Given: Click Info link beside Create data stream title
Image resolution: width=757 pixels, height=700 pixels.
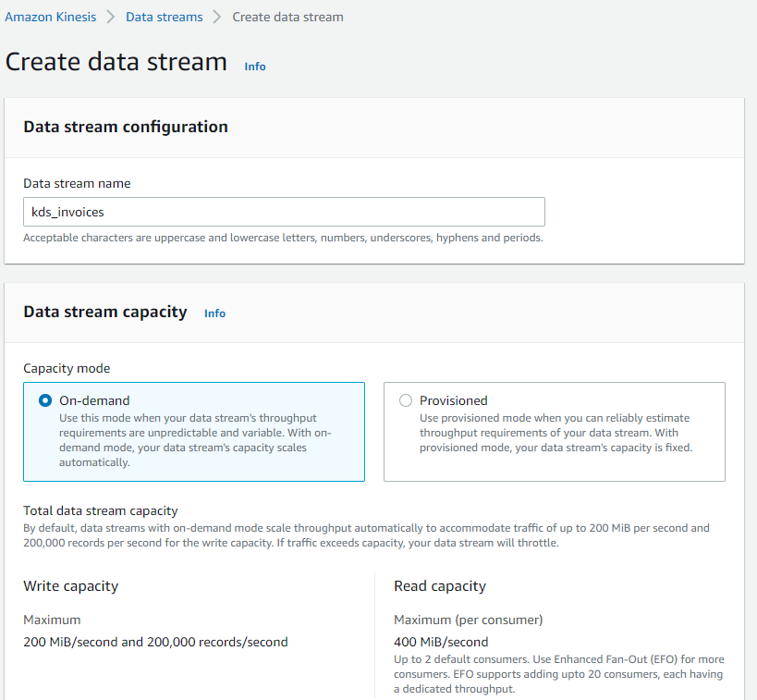Looking at the screenshot, I should 255,67.
